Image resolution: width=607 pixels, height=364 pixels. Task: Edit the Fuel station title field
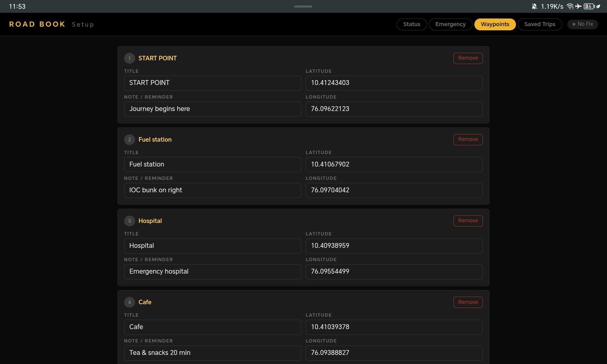pos(212,164)
